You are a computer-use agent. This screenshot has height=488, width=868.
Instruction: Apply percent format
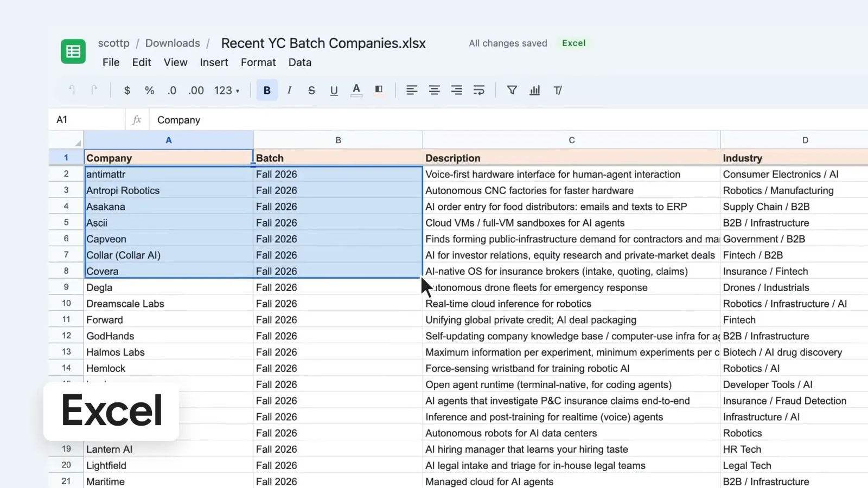point(149,91)
